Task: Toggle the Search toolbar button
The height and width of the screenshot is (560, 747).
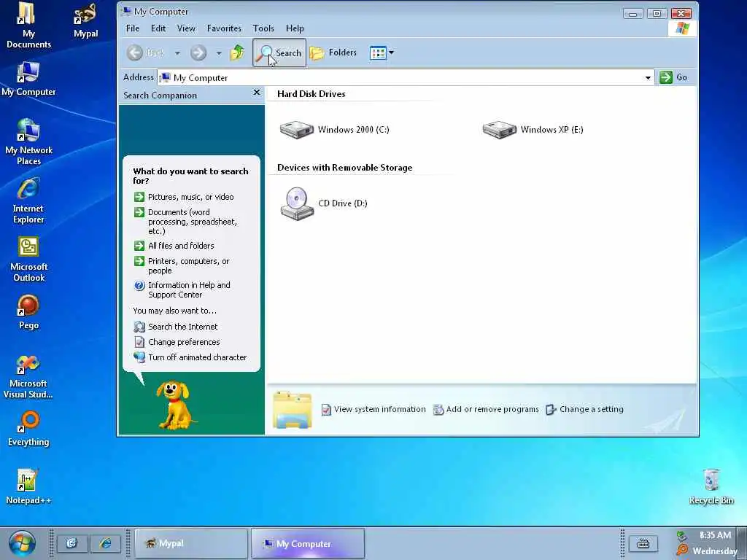Action: point(279,52)
